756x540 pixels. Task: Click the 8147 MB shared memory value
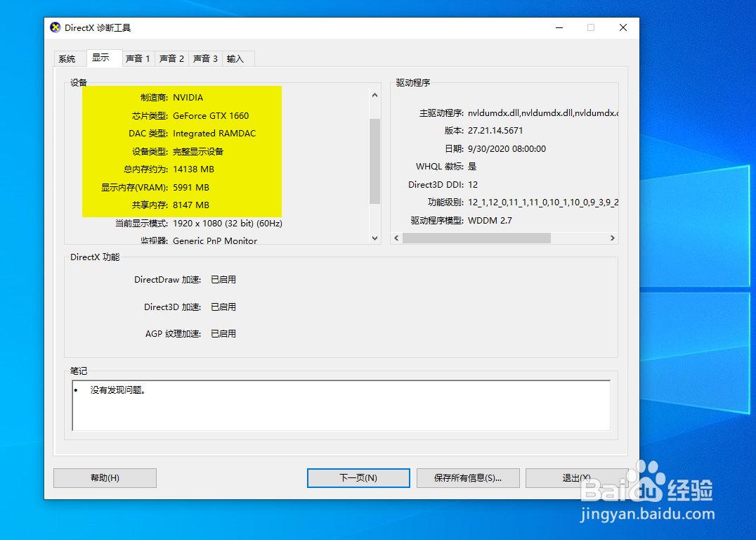[191, 205]
